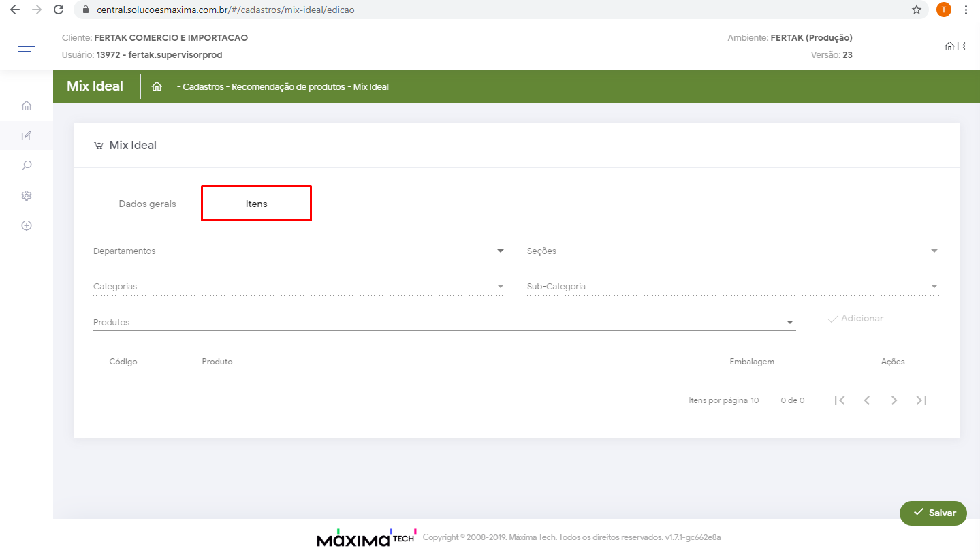
Task: Click the Máxima Tech logo in footer
Action: (x=366, y=538)
